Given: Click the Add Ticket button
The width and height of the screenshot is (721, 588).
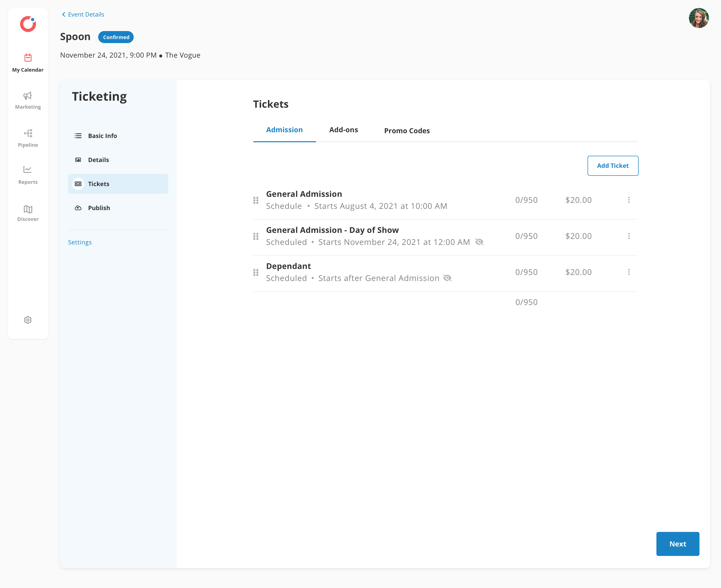Looking at the screenshot, I should (613, 166).
